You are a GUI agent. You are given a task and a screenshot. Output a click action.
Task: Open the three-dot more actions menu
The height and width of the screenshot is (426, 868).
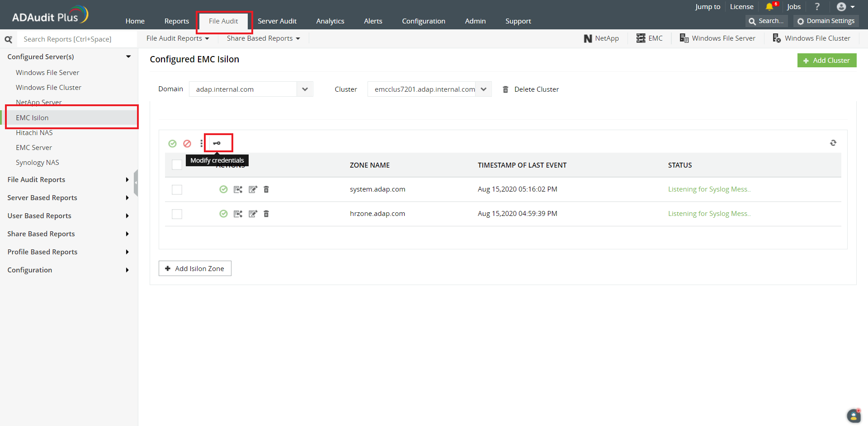pos(202,143)
